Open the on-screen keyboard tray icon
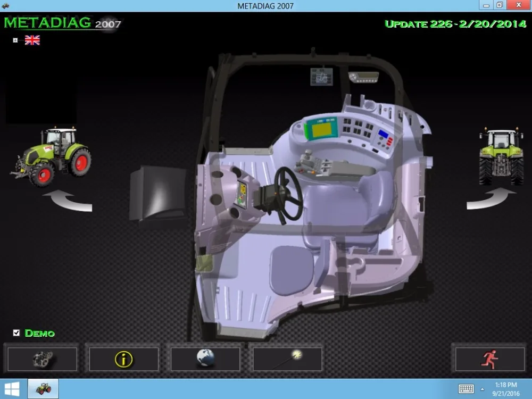The width and height of the screenshot is (532, 399). pyautogui.click(x=466, y=389)
